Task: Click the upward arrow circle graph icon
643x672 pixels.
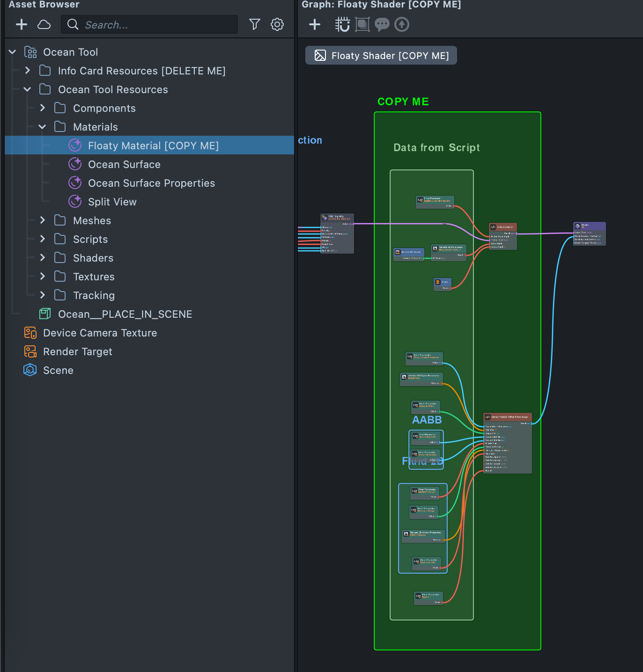Action: (x=402, y=24)
